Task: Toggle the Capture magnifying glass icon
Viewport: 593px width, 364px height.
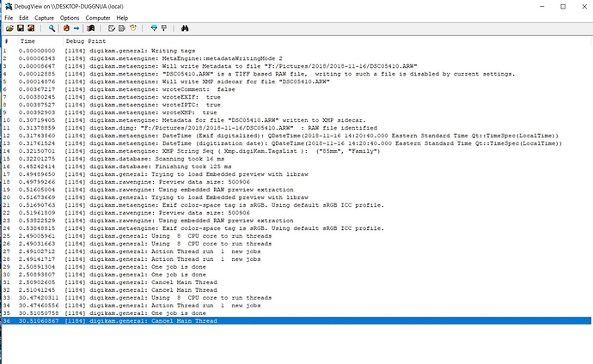Action: tap(52, 28)
